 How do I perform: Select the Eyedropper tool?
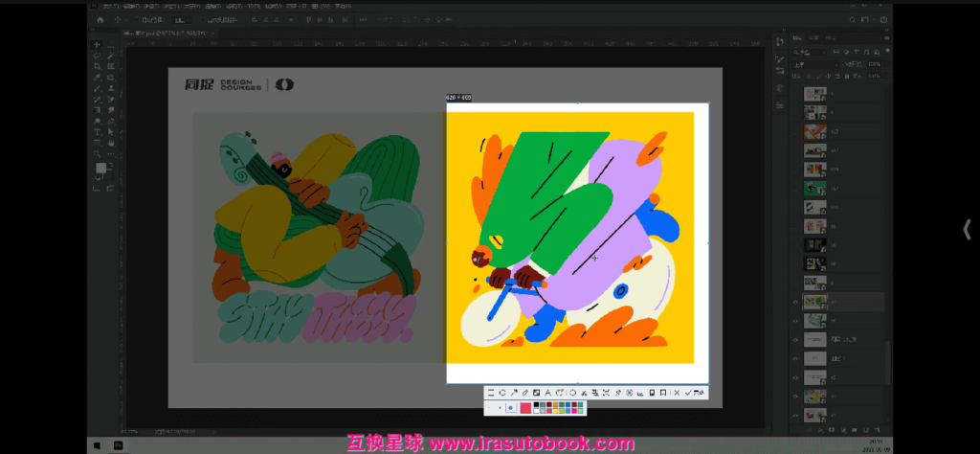[x=97, y=77]
